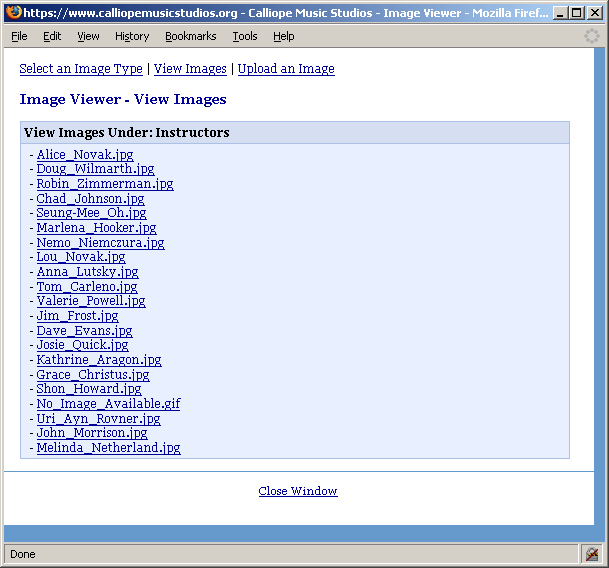The height and width of the screenshot is (568, 609).
Task: Open Doug_Wilmarth.jpg image
Action: (x=96, y=169)
